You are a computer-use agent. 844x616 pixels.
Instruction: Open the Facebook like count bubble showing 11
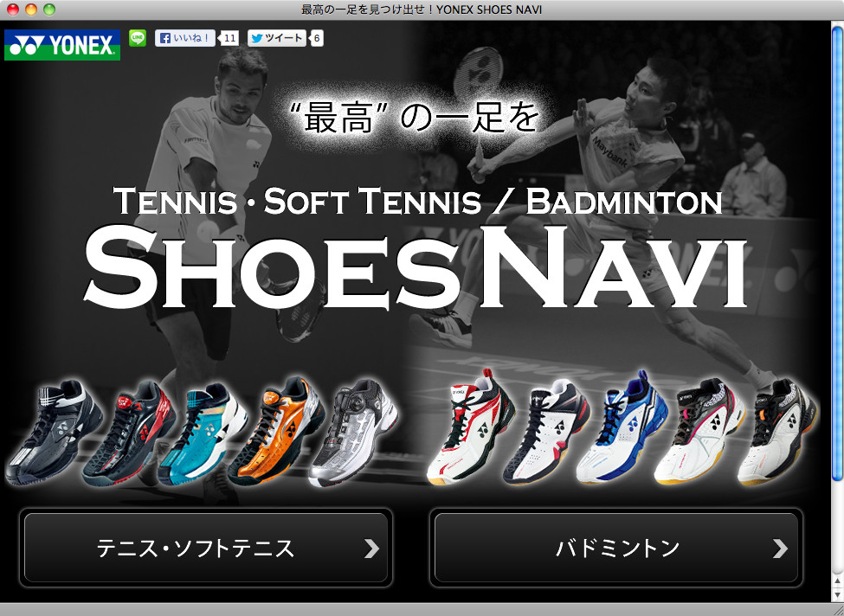pyautogui.click(x=230, y=38)
